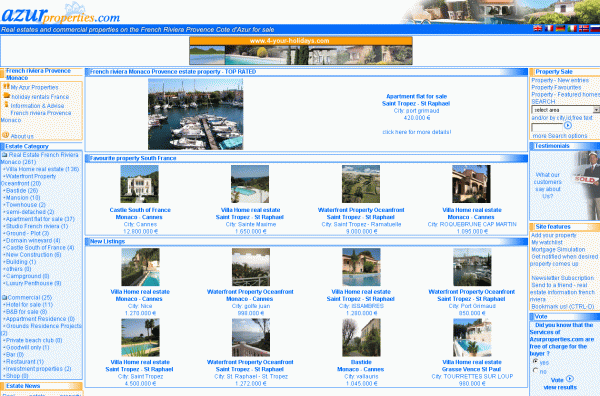Open the Roquebrune Cap Martin villa thumbnail
The width and height of the screenshot is (600, 396).
pos(471,184)
